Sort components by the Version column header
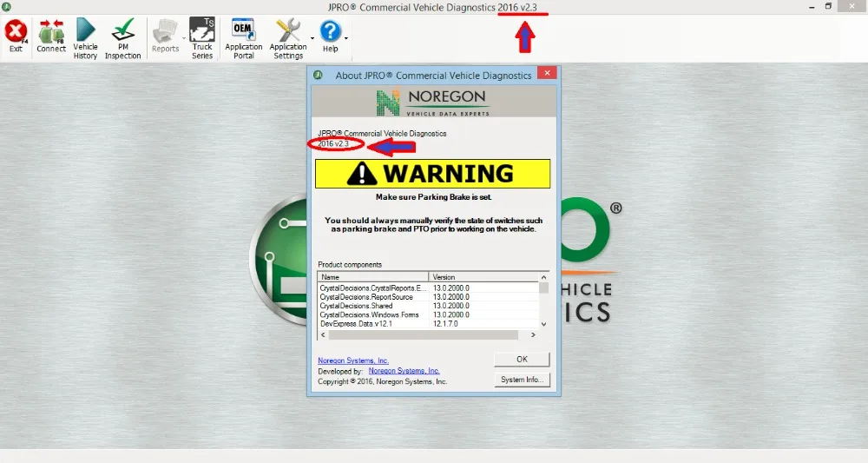 tap(483, 277)
